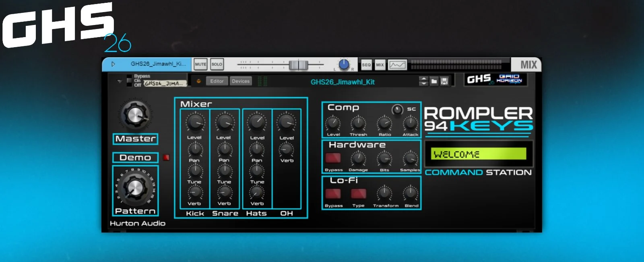Click the Lo-Fi Blend knob

click(x=410, y=193)
